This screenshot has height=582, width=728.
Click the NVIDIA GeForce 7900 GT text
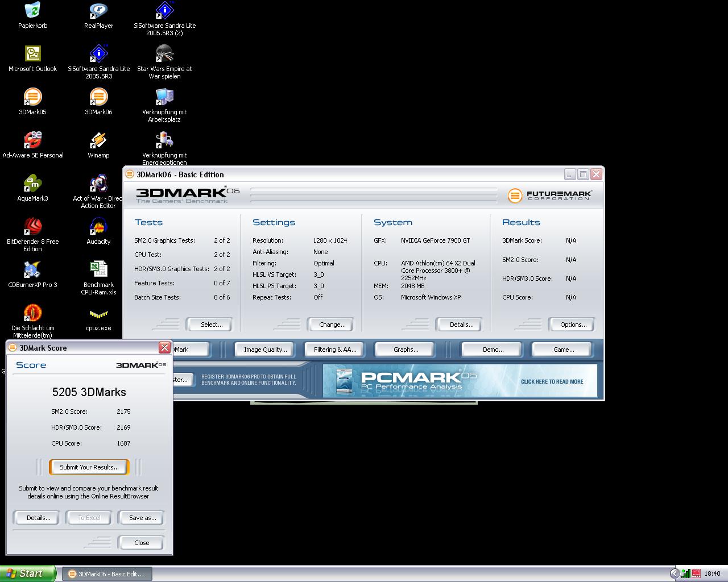(435, 240)
